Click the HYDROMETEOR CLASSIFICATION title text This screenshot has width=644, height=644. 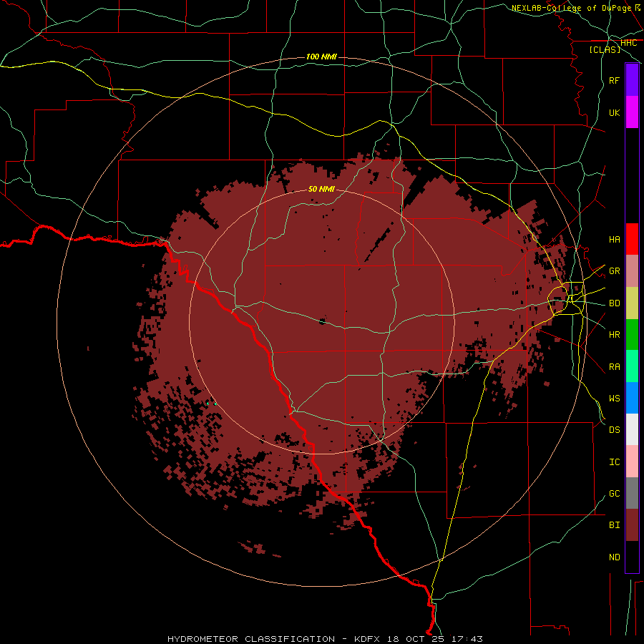251,639
